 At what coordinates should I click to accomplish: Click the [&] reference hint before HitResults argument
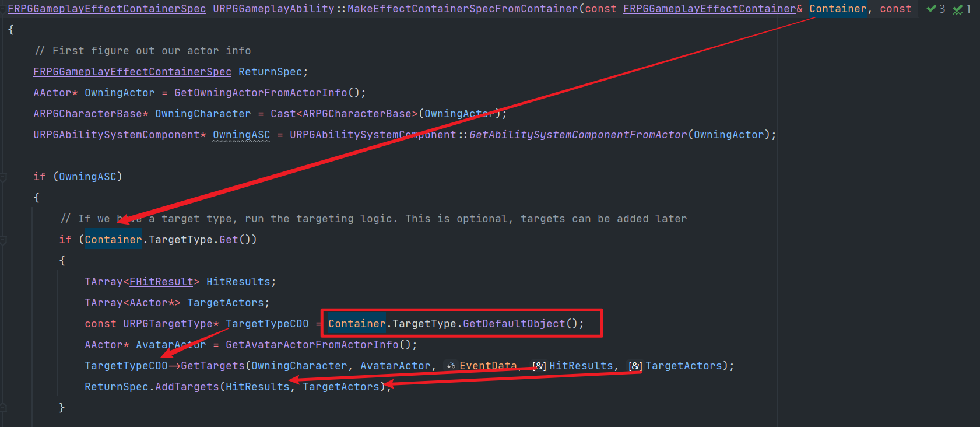click(539, 366)
